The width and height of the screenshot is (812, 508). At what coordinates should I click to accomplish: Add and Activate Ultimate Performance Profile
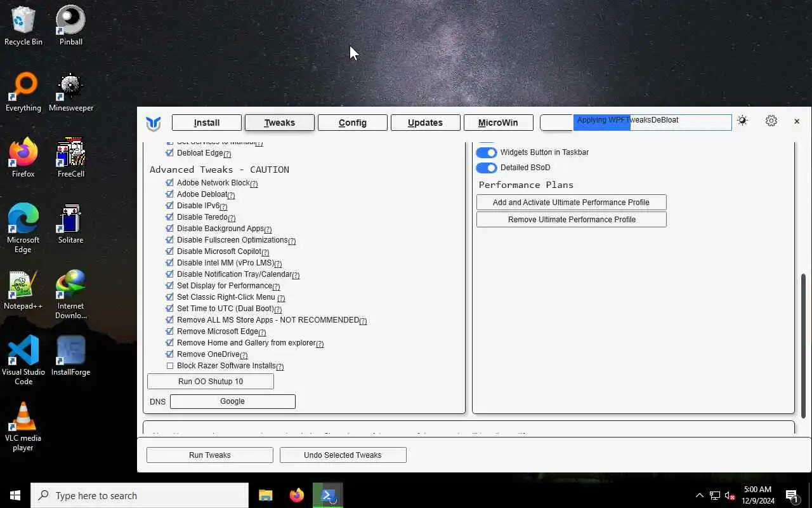[x=572, y=202]
